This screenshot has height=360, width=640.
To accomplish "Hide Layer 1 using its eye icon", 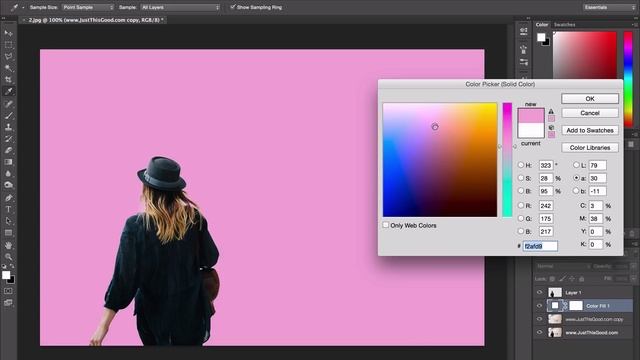I will [x=540, y=292].
